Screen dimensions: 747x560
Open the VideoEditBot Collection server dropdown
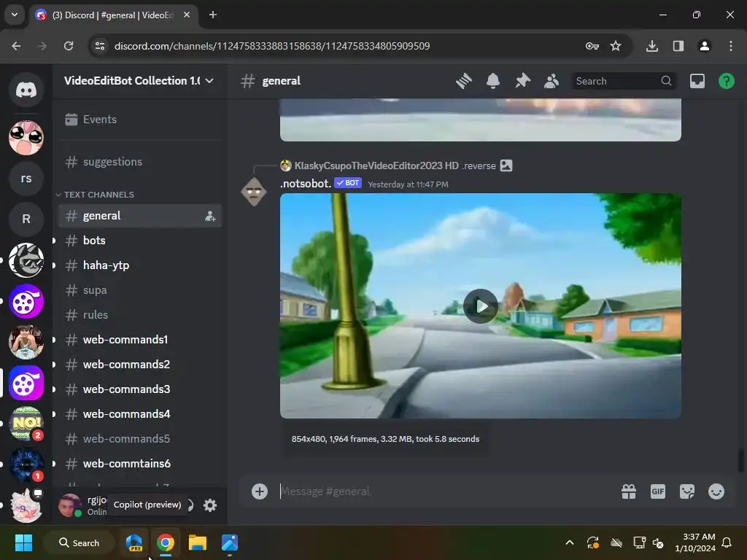139,81
